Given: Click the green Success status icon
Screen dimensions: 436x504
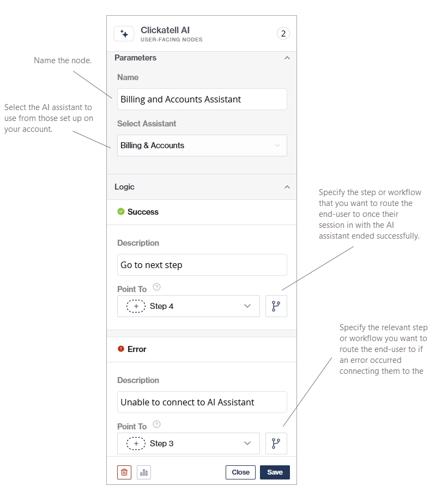Looking at the screenshot, I should point(121,212).
